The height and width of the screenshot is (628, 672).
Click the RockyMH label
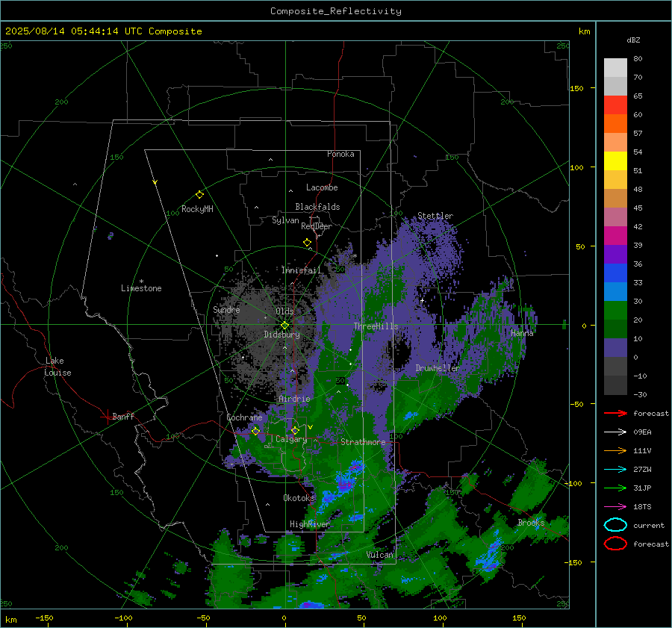(197, 209)
